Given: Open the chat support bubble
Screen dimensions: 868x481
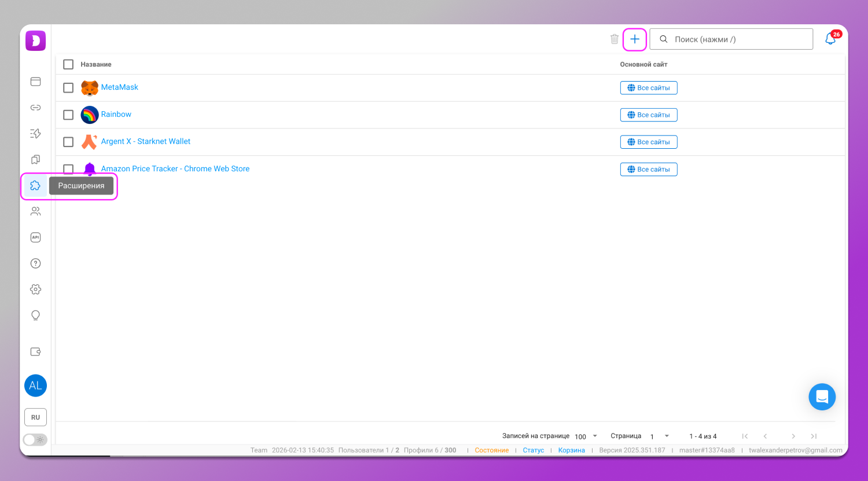Looking at the screenshot, I should click(822, 397).
